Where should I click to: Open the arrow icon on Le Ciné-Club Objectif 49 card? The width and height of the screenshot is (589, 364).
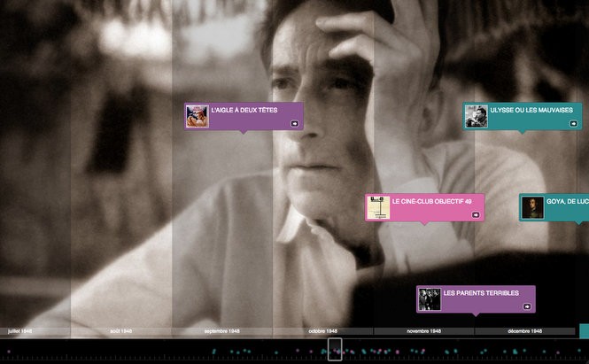pos(476,214)
